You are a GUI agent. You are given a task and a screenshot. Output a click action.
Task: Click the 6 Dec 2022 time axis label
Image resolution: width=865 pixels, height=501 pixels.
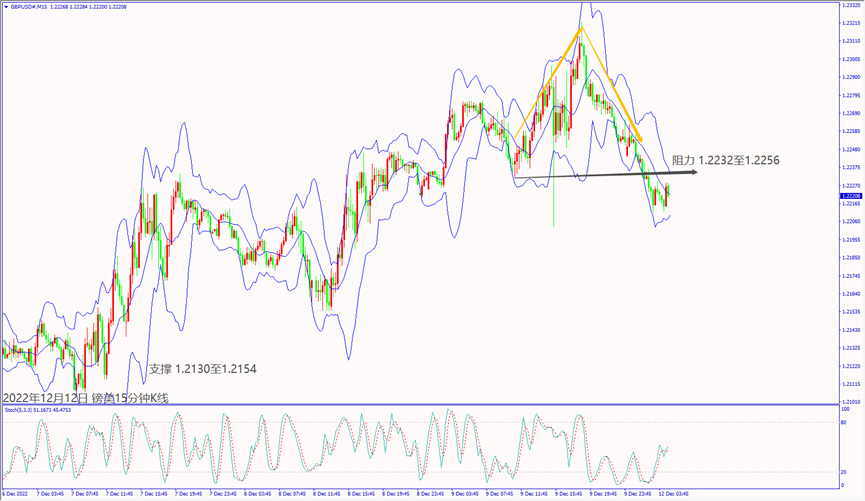coord(16,494)
